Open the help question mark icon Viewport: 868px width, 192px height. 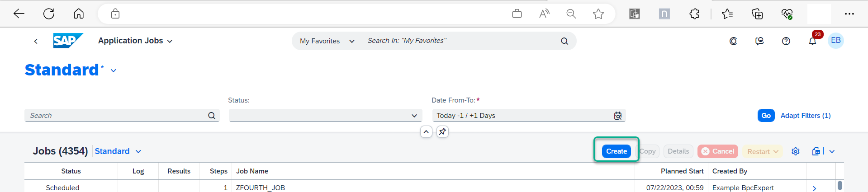pyautogui.click(x=786, y=41)
